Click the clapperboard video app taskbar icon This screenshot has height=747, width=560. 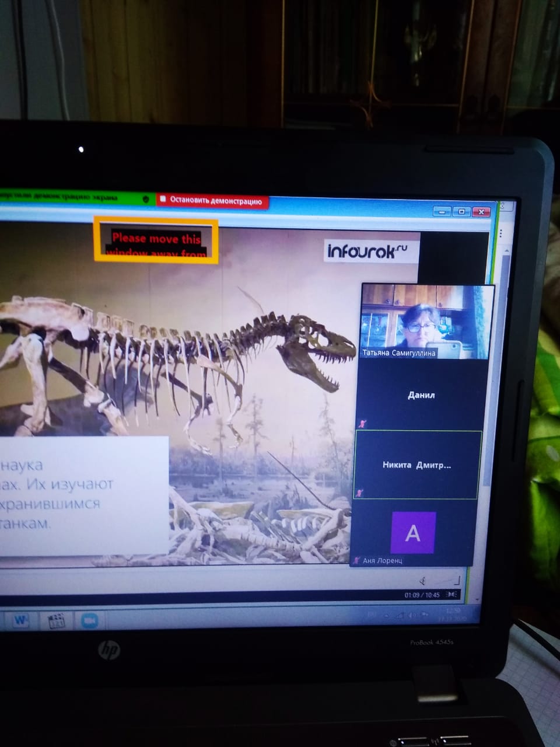coord(57,621)
